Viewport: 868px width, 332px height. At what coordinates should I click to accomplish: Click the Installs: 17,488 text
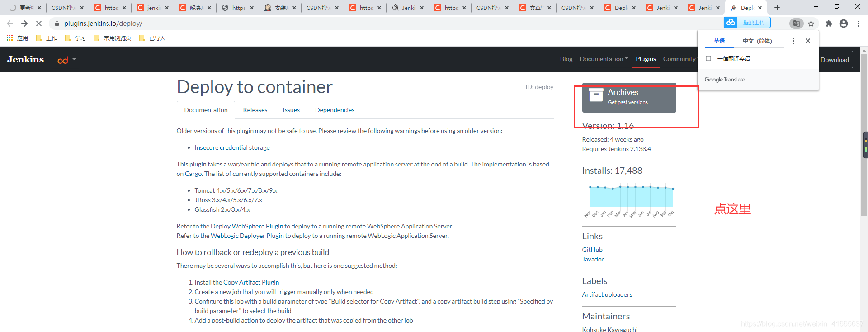coord(612,171)
